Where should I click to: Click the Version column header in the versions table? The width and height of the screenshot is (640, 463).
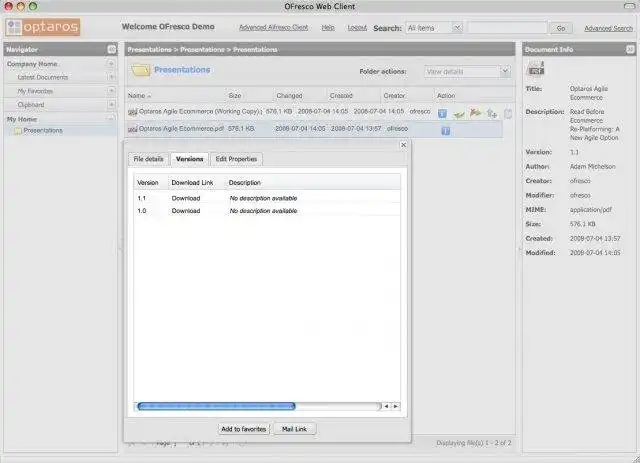[147, 183]
